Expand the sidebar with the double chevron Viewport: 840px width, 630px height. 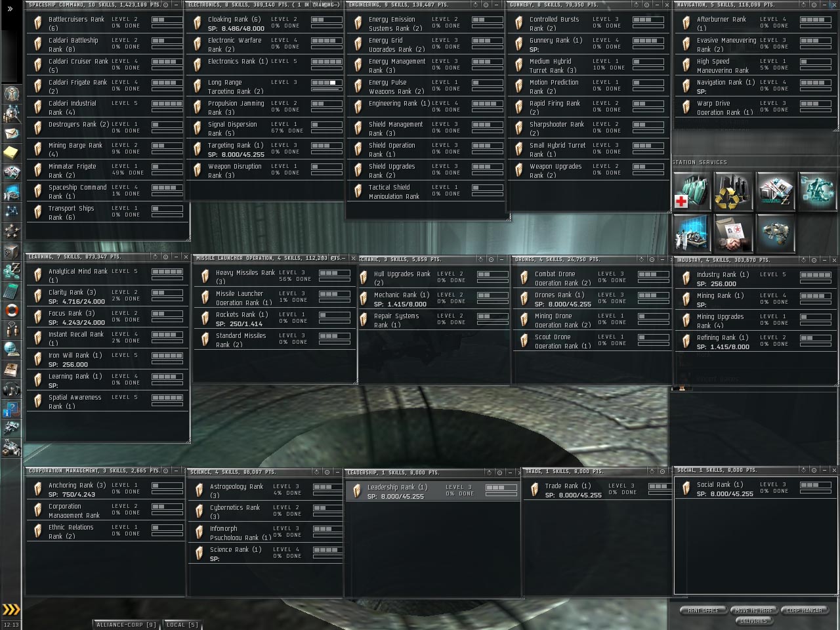[10, 9]
